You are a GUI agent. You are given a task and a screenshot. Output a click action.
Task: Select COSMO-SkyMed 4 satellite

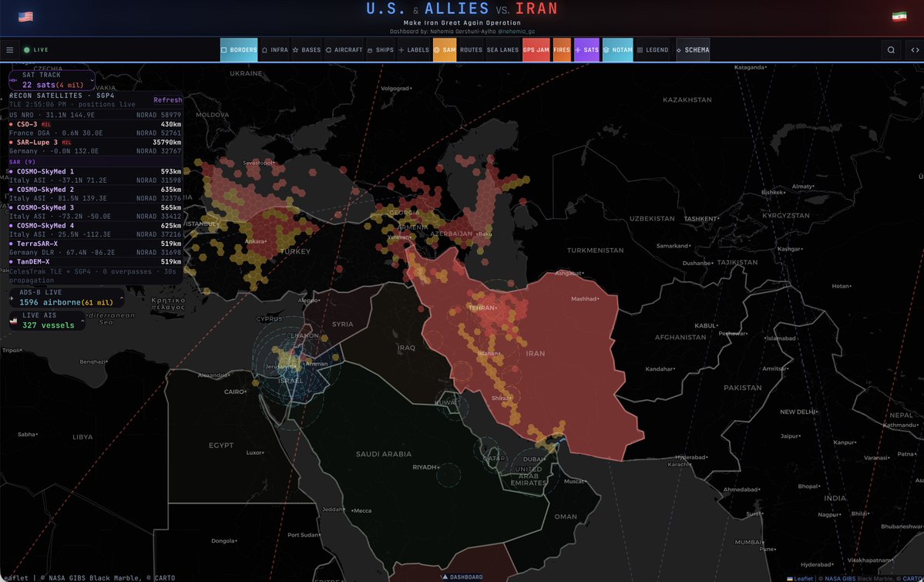[95, 230]
